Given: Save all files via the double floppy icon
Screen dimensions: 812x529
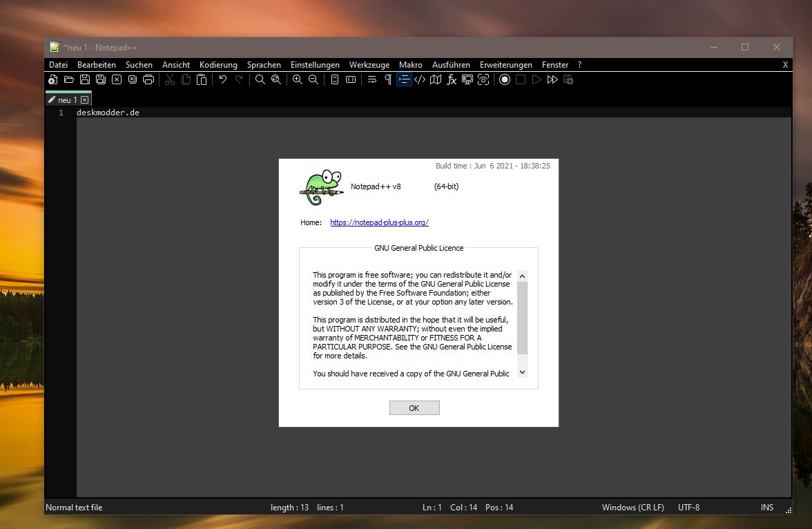Looking at the screenshot, I should click(x=101, y=79).
